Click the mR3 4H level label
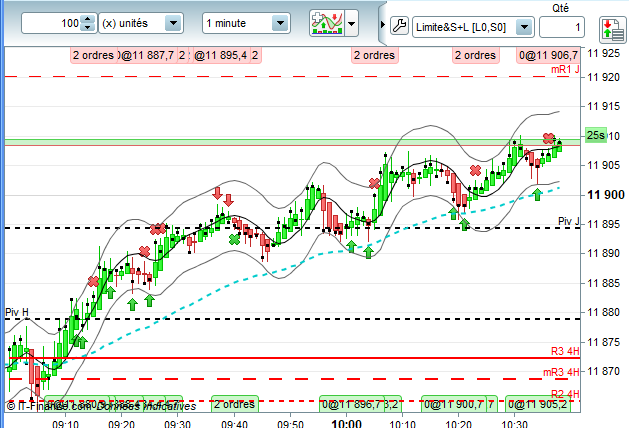 click(x=562, y=372)
